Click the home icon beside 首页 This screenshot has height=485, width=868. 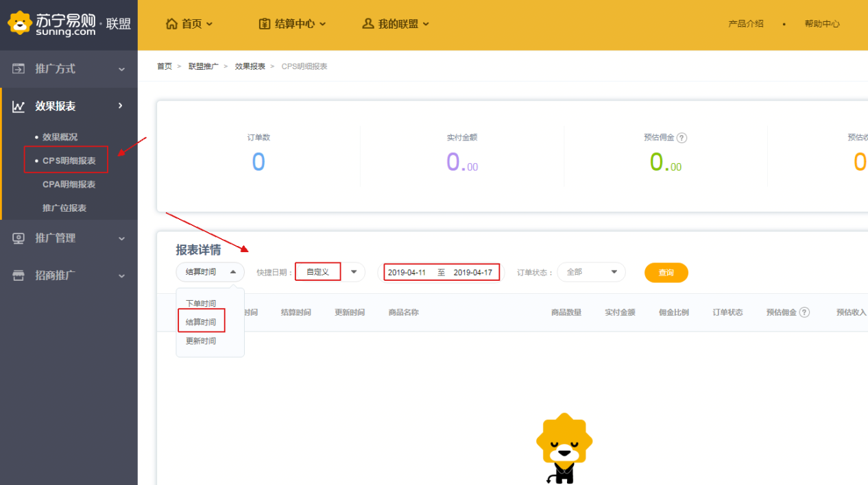[171, 23]
